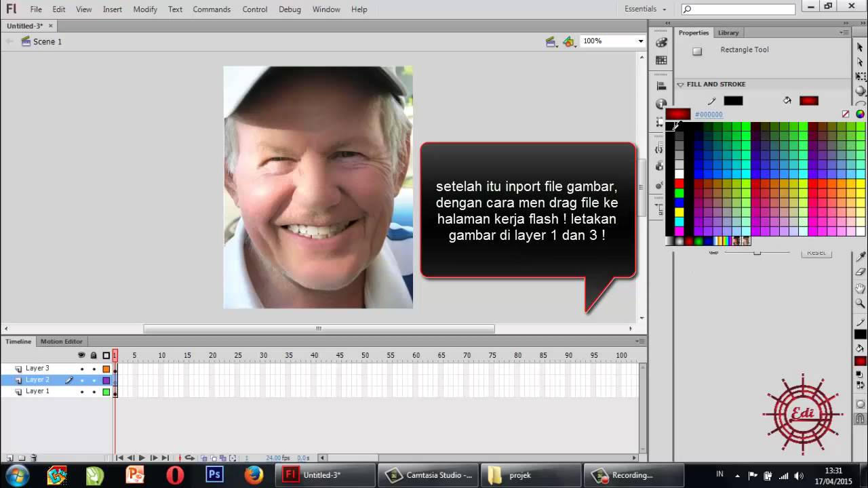Click the Delete layer trash icon
Viewport: 868px width, 488px height.
pyautogui.click(x=34, y=458)
